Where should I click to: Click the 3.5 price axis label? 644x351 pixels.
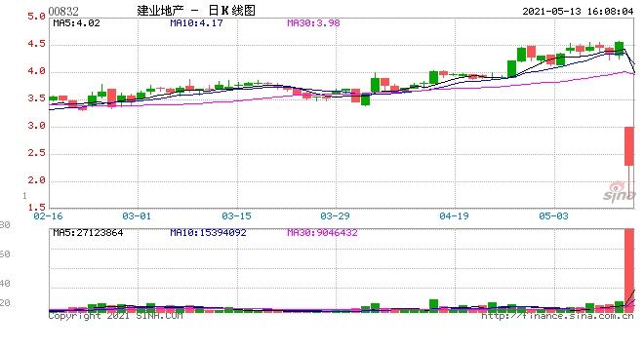(36, 98)
